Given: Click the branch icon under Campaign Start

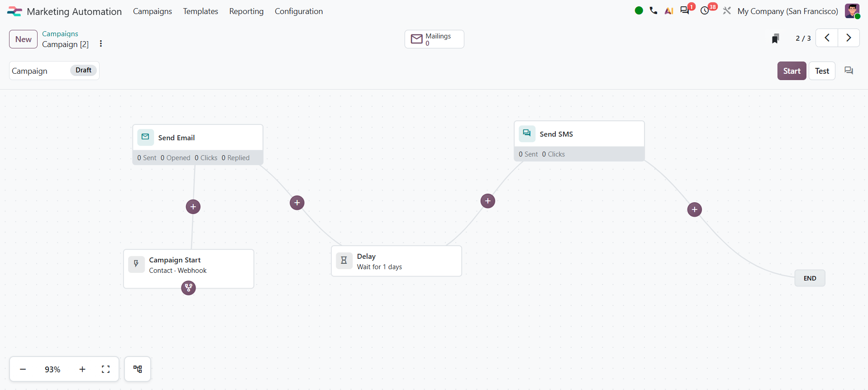Looking at the screenshot, I should [189, 288].
